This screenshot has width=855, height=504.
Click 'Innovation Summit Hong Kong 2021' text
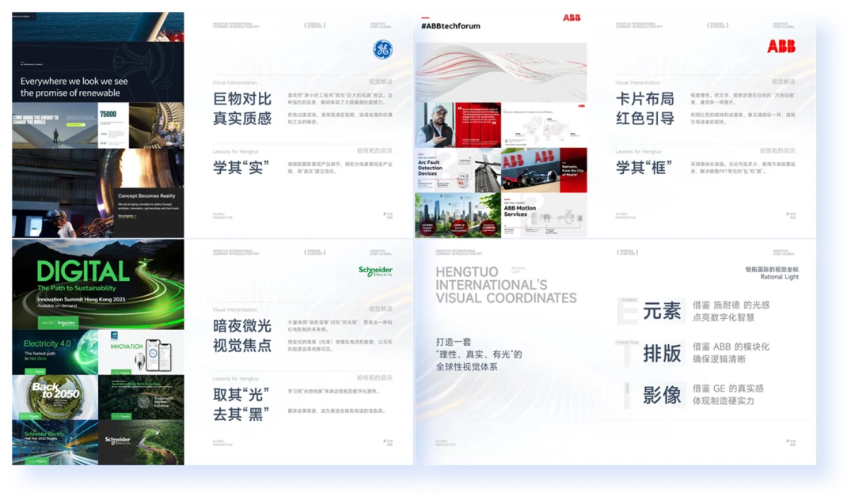pyautogui.click(x=82, y=299)
